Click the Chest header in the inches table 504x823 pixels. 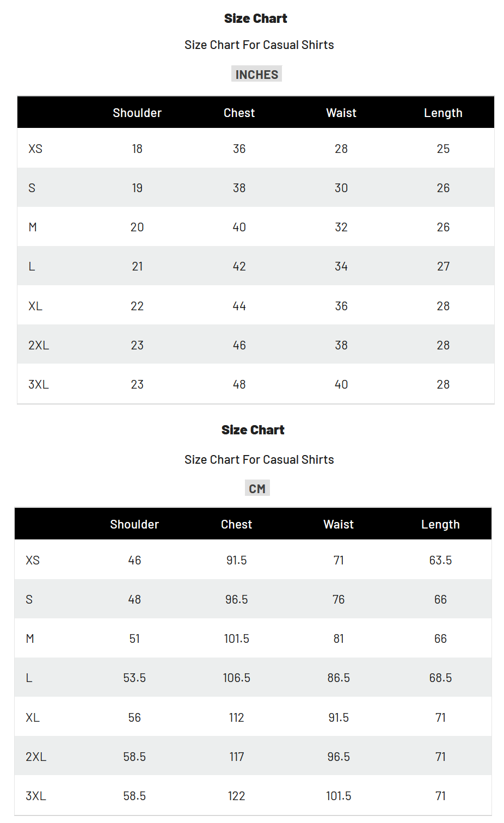point(239,113)
